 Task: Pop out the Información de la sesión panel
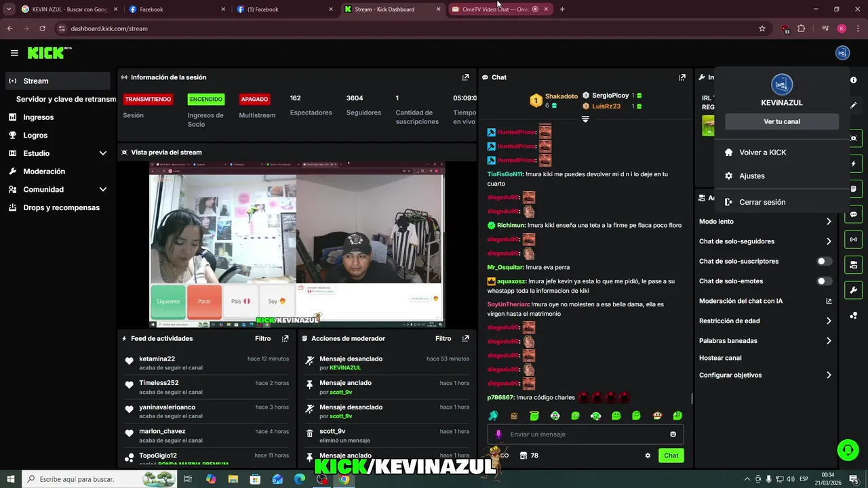coord(465,77)
